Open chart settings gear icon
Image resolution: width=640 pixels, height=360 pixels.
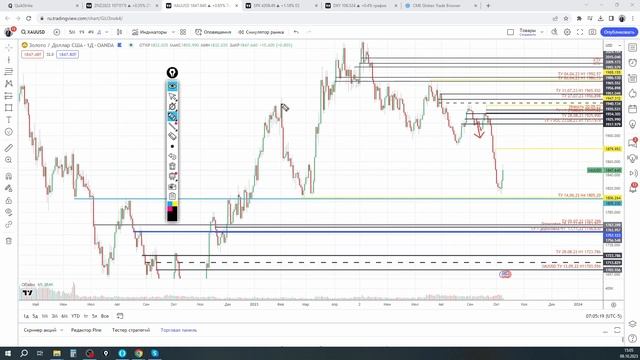pos(567,32)
